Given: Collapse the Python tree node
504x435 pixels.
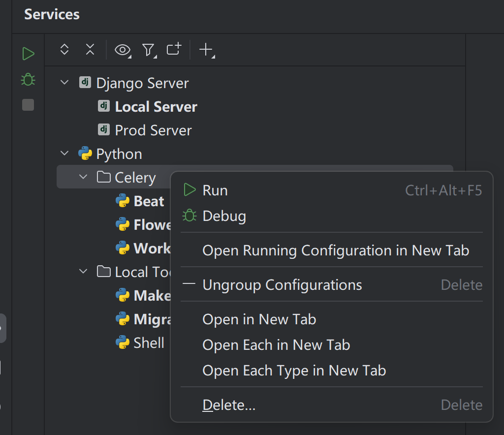Looking at the screenshot, I should [64, 153].
